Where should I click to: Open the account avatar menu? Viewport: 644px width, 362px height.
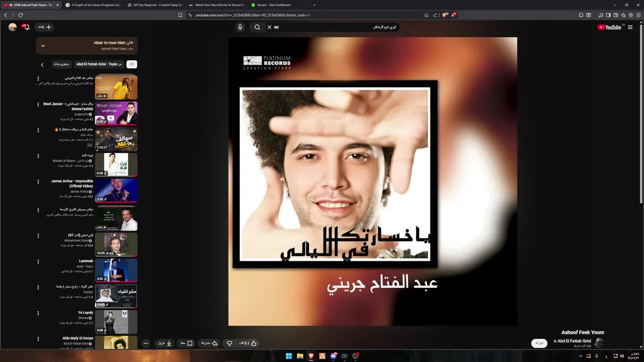tap(13, 27)
